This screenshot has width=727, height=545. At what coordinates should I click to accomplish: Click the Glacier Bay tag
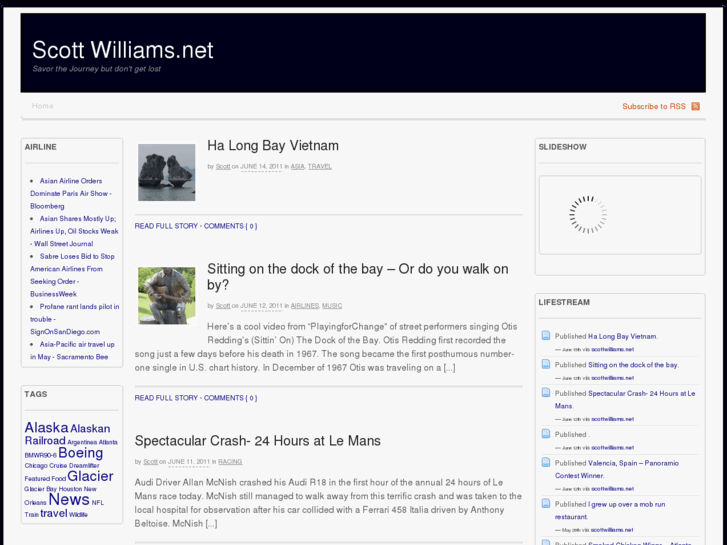coord(40,489)
